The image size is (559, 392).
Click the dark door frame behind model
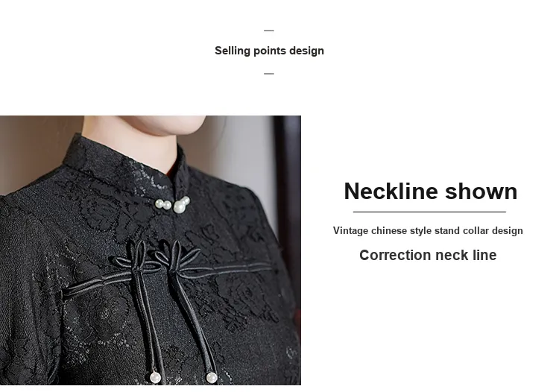(x=288, y=200)
